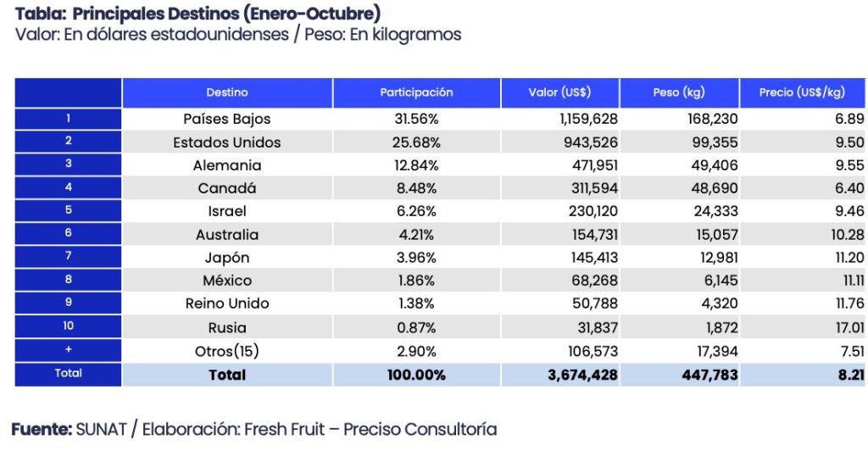Select the Otros(15) row label
868x451 pixels.
tap(227, 350)
